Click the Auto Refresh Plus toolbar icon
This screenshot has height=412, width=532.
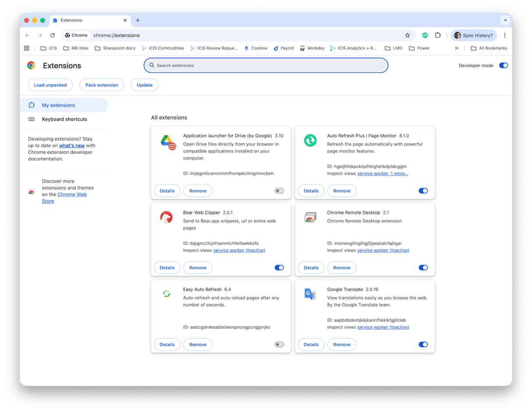[425, 35]
